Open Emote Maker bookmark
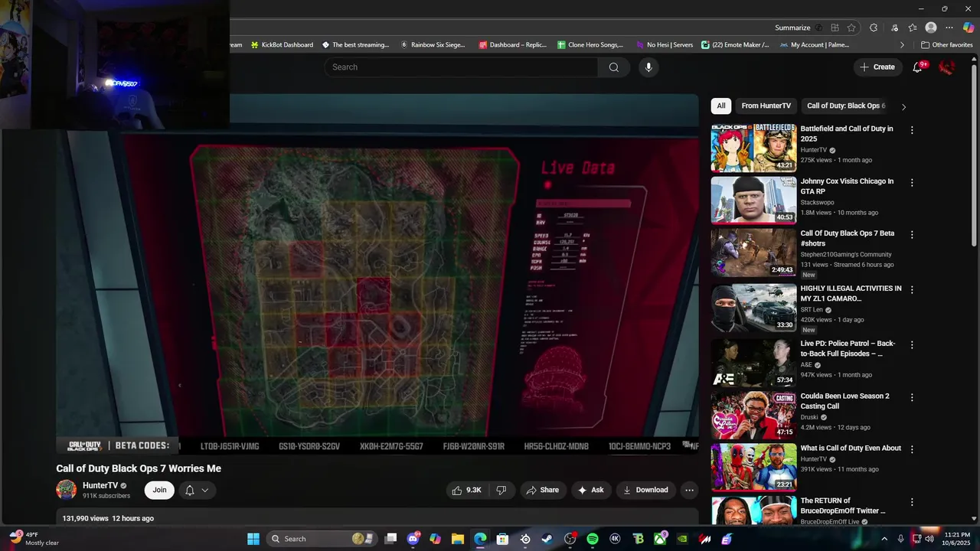The image size is (980, 551). [x=735, y=45]
